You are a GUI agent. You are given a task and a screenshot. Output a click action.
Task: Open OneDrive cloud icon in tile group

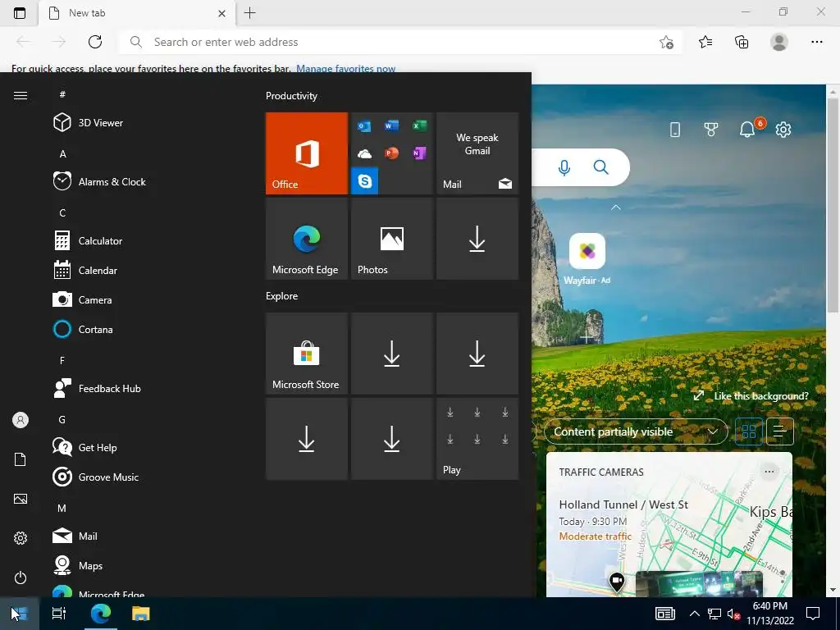coord(364,153)
